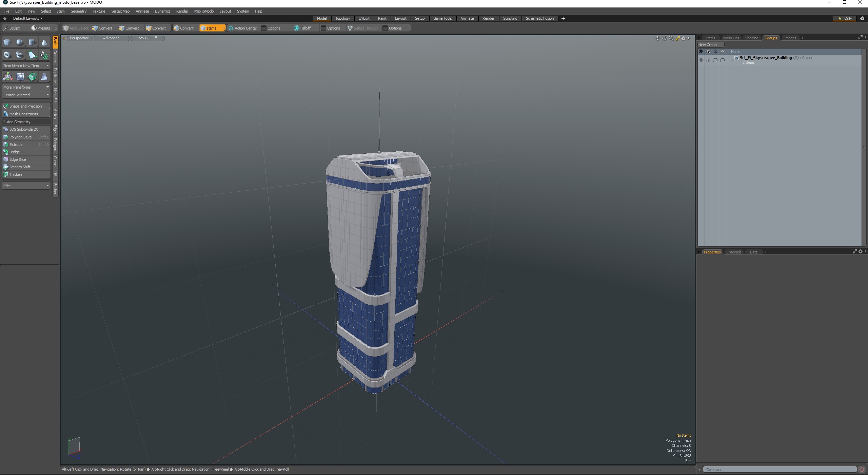Open the Default Layouts dropdown

coord(27,18)
